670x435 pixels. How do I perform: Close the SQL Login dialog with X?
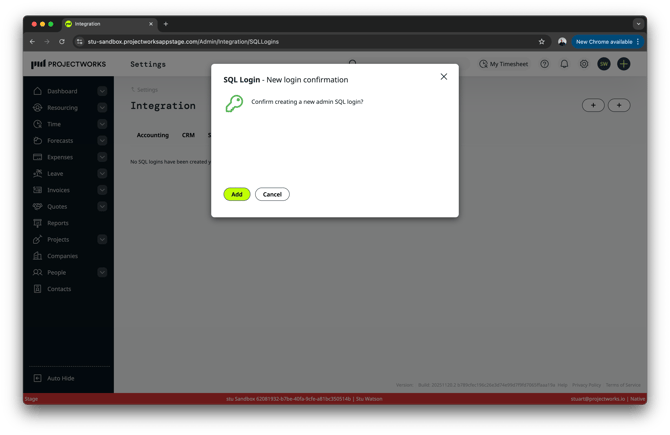pos(444,77)
